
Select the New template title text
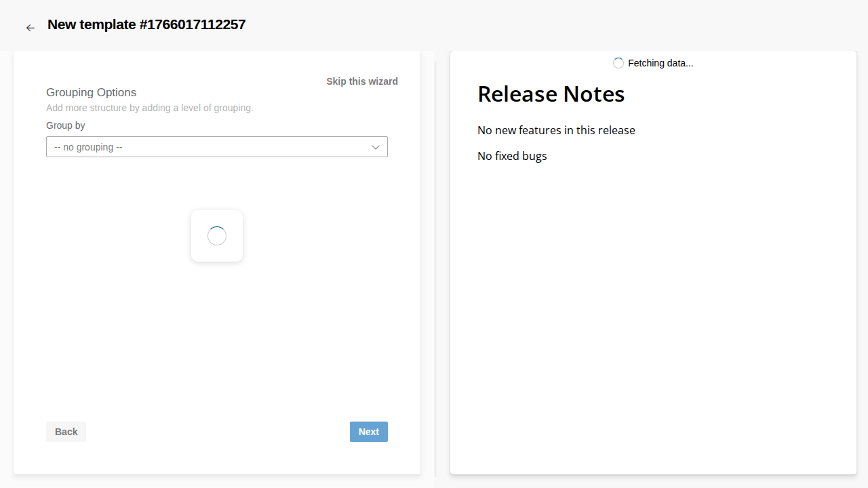pyautogui.click(x=146, y=25)
